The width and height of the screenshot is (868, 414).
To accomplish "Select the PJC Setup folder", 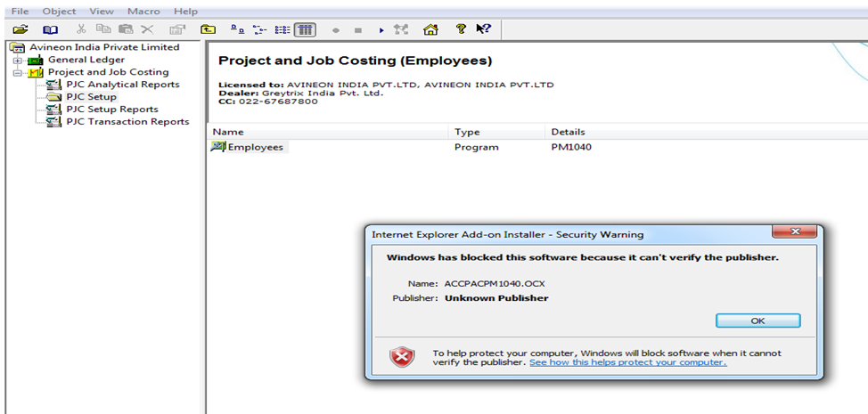I will coord(91,97).
